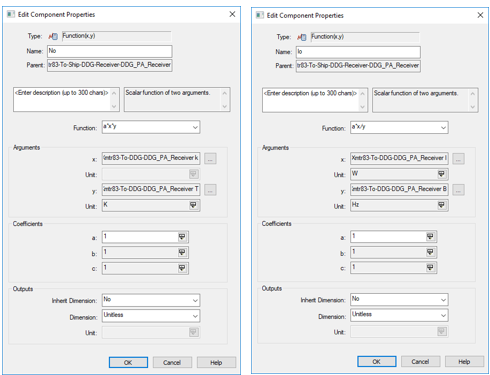490x375 pixels.
Task: Click the x argument field in left dialog
Action: click(x=151, y=158)
